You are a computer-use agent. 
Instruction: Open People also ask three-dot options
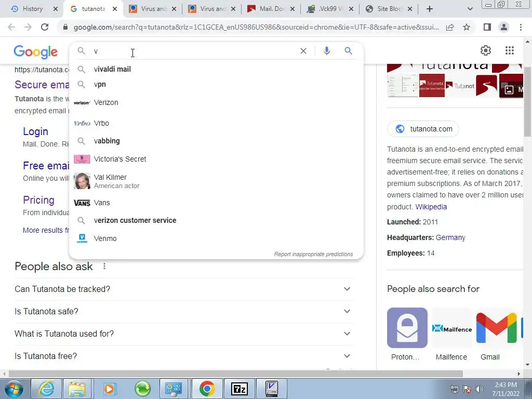pos(104,267)
